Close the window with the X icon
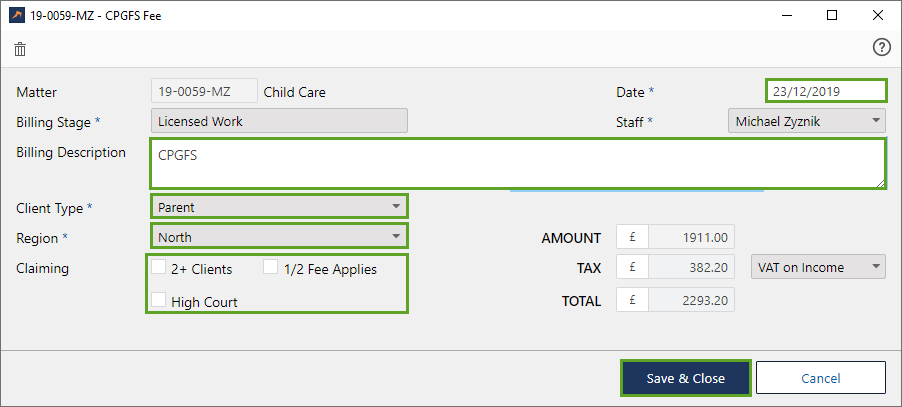 coord(878,15)
